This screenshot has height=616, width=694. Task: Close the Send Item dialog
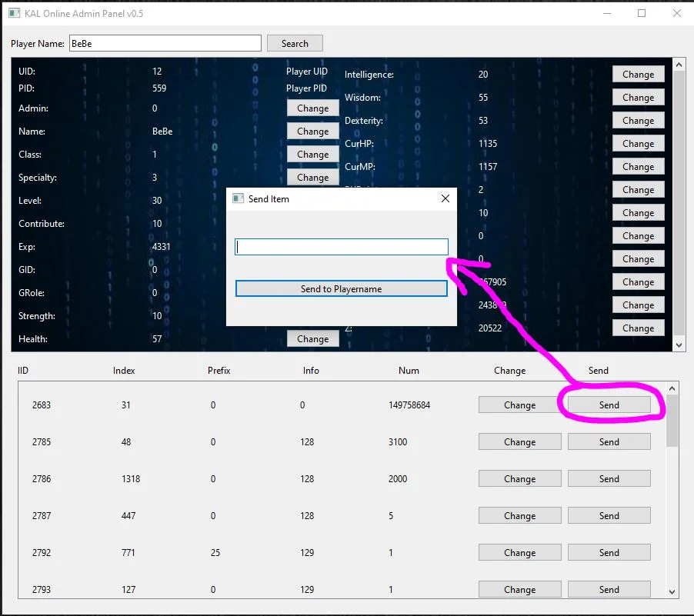click(445, 198)
